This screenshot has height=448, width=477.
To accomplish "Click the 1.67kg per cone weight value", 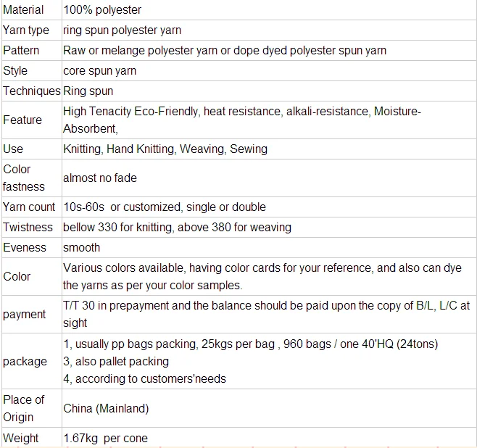I will (x=105, y=439).
